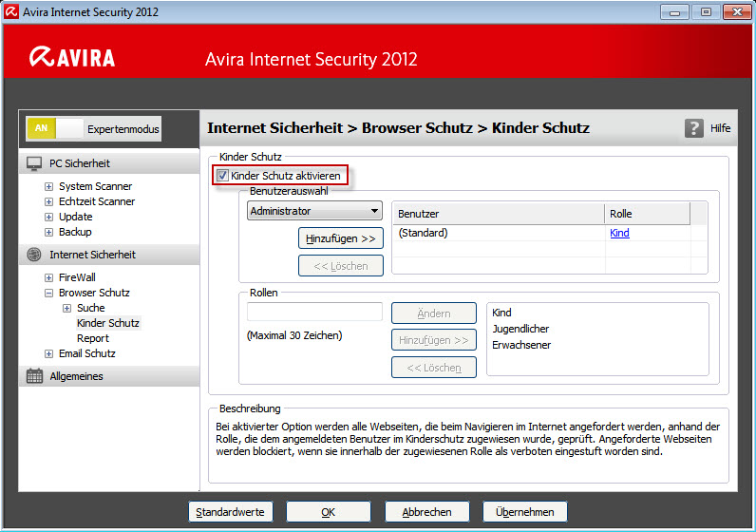
Task: Select Kind in the roles list
Action: 501,313
